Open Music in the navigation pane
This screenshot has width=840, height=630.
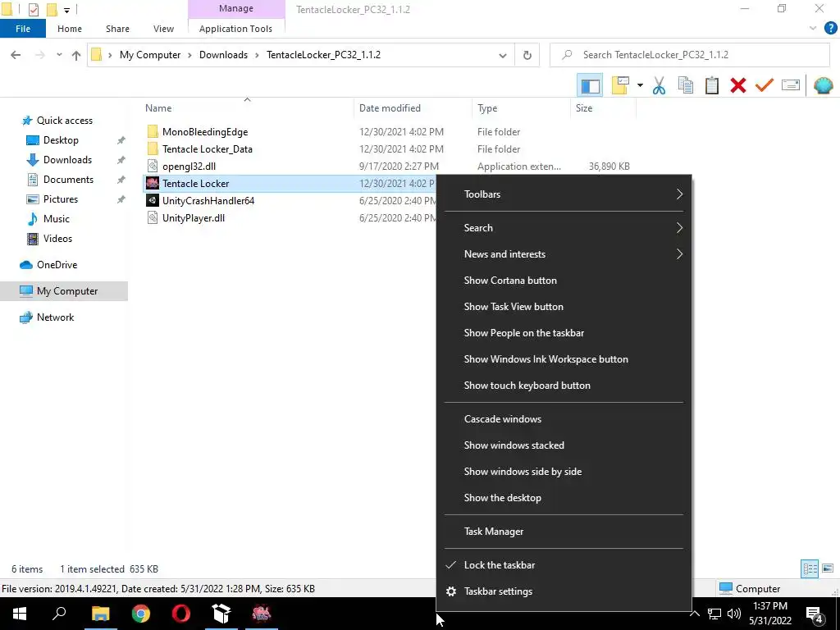click(x=57, y=219)
